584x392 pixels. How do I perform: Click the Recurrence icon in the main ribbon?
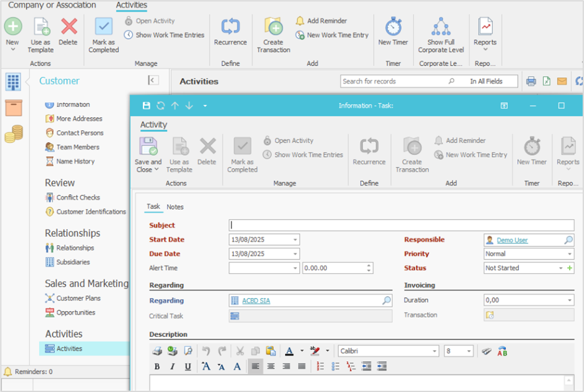(x=230, y=27)
